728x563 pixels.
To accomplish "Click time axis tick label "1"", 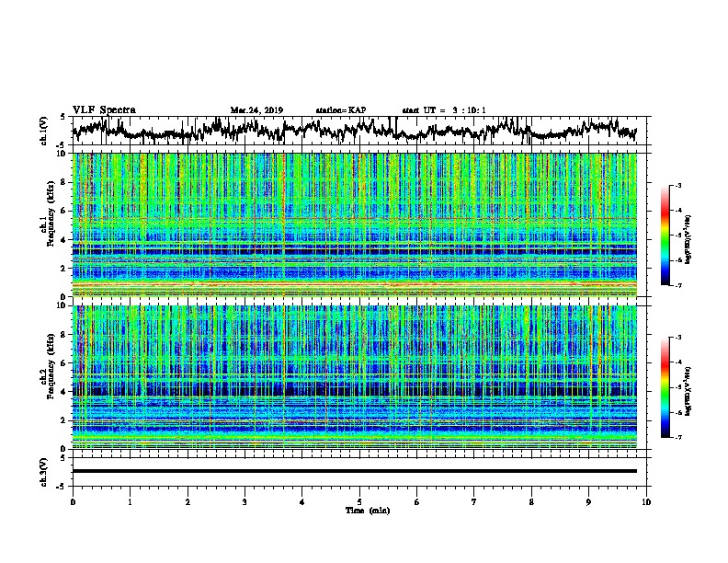I will (130, 501).
